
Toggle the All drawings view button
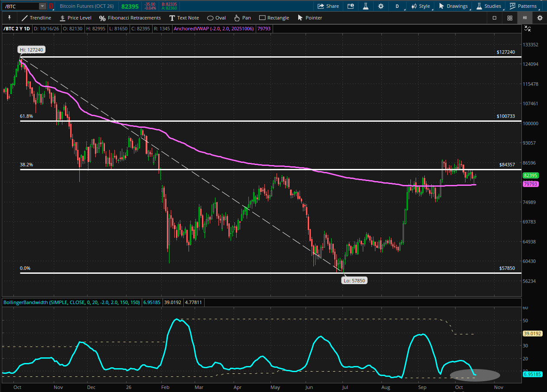(524, 18)
